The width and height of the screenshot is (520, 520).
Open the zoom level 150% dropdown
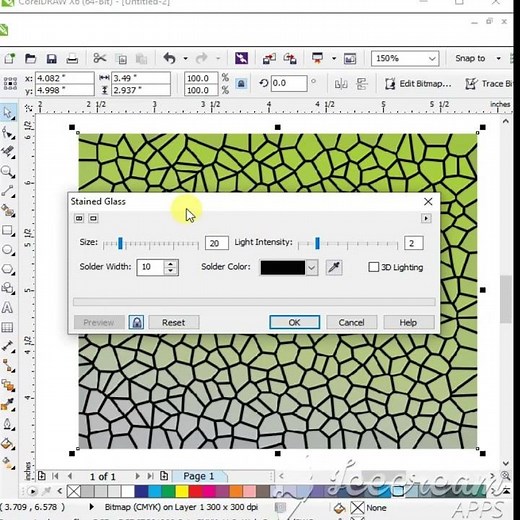(x=432, y=59)
